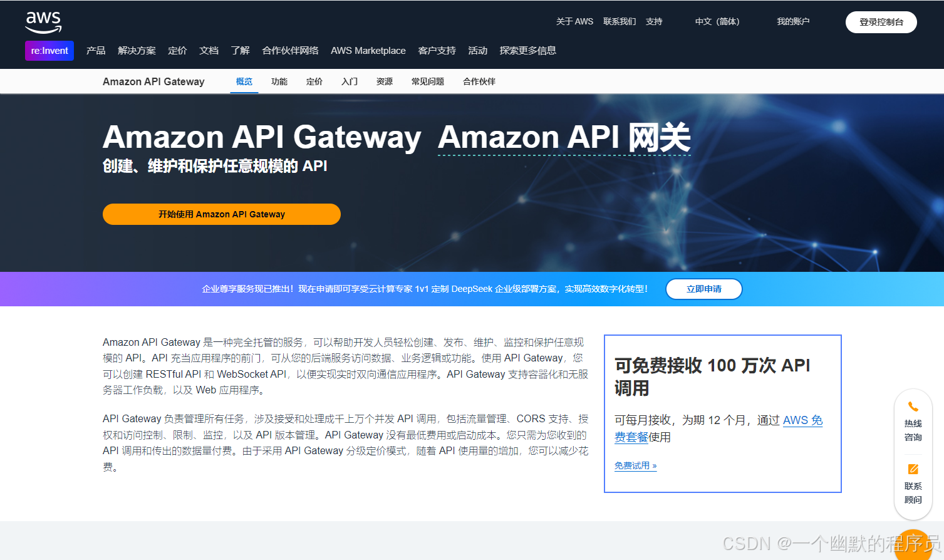This screenshot has height=560, width=944.
Task: Select the 资源 tab
Action: (x=385, y=82)
